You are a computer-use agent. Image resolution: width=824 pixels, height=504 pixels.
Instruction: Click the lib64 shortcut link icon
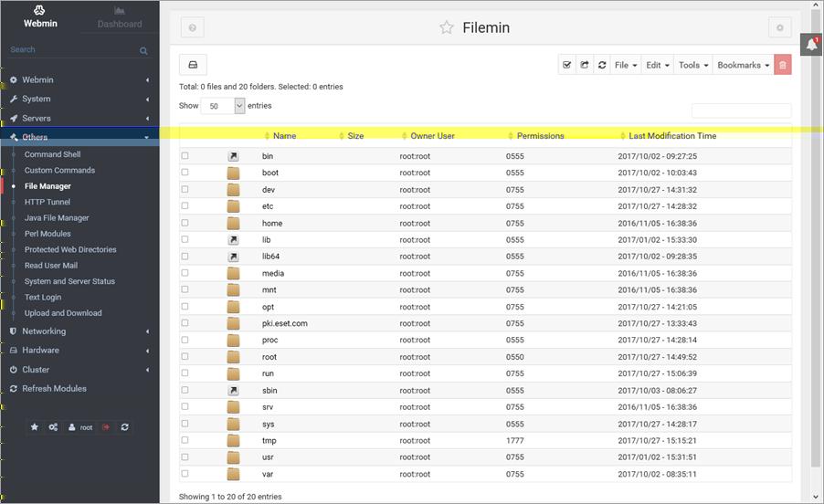pyautogui.click(x=233, y=257)
